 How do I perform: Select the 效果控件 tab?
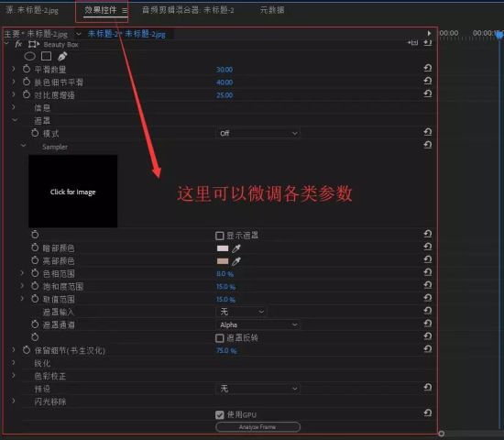tap(100, 10)
